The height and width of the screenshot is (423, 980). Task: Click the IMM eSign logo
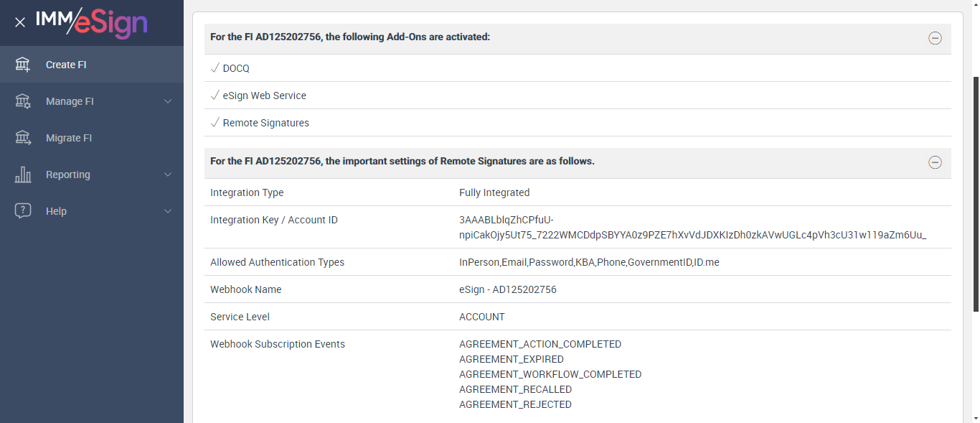tap(92, 22)
